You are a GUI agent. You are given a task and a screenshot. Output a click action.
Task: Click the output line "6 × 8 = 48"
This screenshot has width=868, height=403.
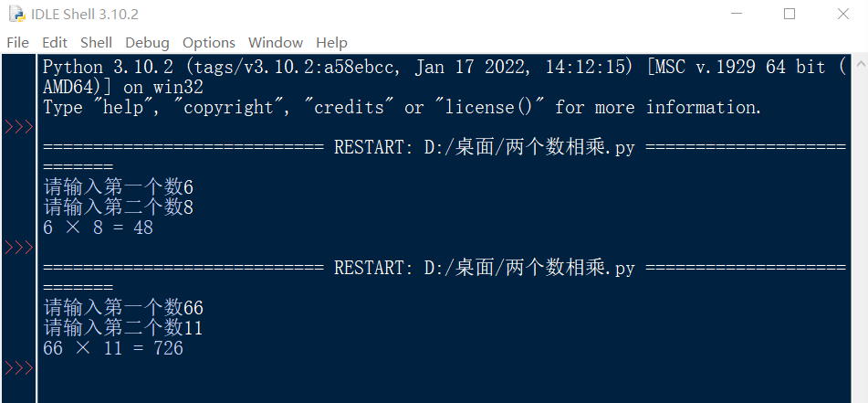[x=99, y=228]
